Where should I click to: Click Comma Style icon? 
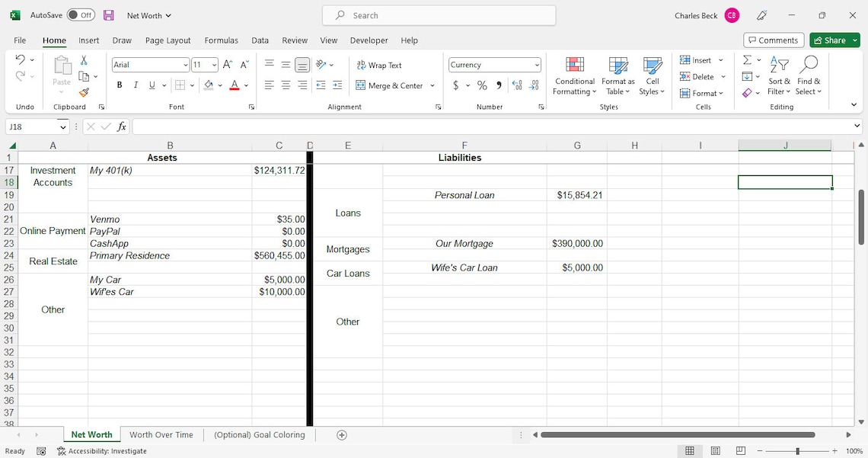pos(499,85)
